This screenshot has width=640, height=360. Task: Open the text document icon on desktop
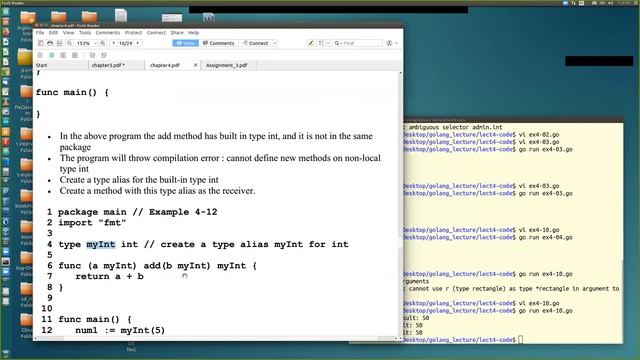point(121,16)
